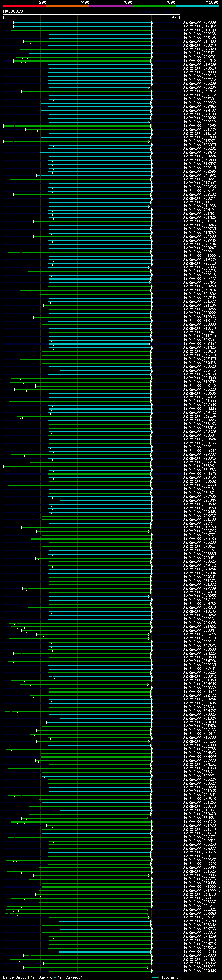
Task: Open hit UniRef100_P07839
Action: pyautogui.click(x=199, y=23)
